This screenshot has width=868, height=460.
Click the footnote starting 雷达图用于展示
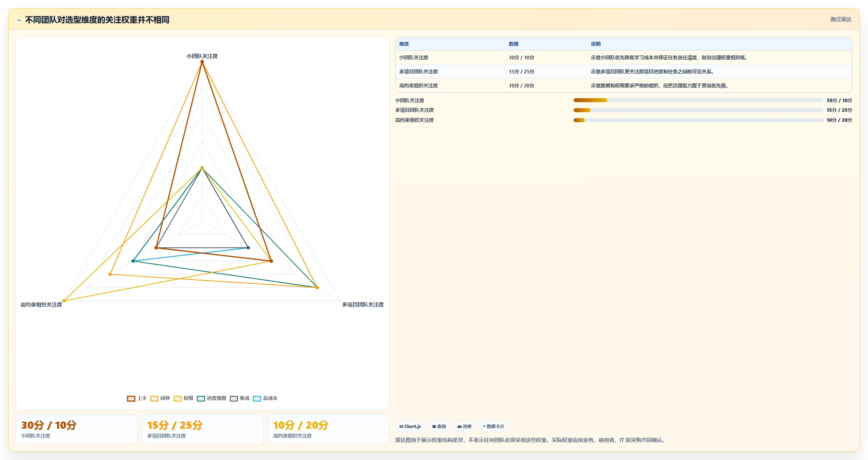(x=531, y=440)
